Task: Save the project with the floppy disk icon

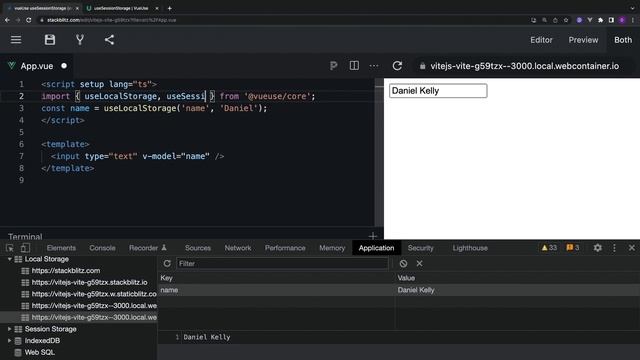Action: [x=50, y=40]
